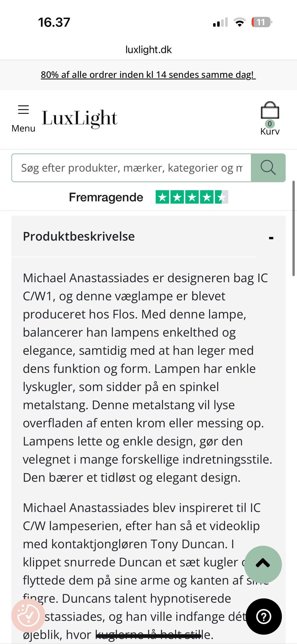Open the same-day shipping banner link

pyautogui.click(x=148, y=75)
